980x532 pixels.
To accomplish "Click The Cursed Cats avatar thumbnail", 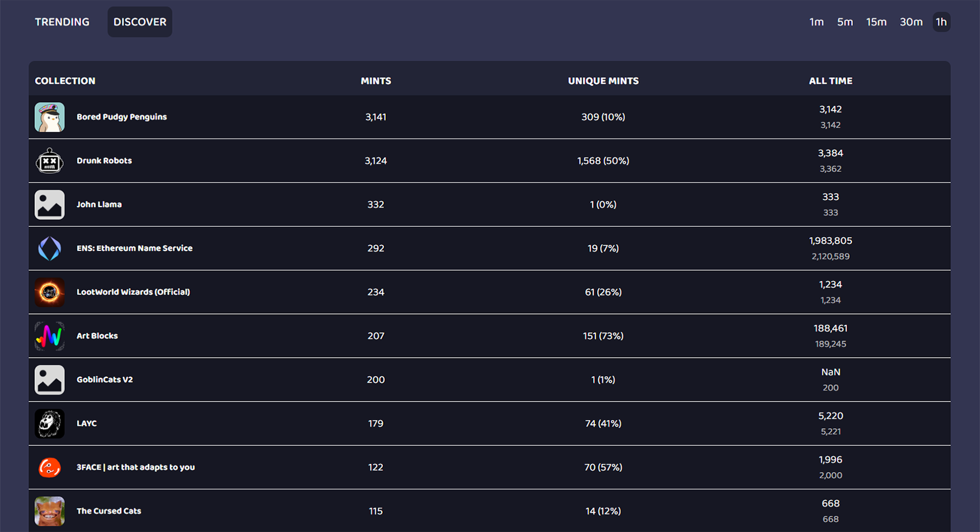I will [50, 511].
